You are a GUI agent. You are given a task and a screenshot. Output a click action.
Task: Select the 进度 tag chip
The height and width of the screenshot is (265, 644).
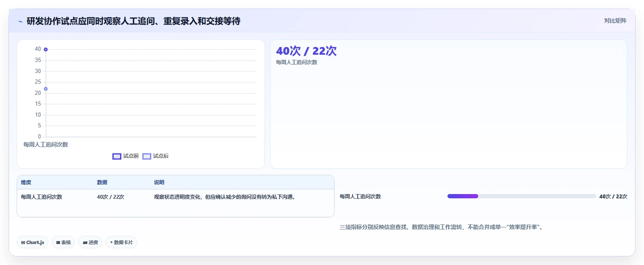90,242
